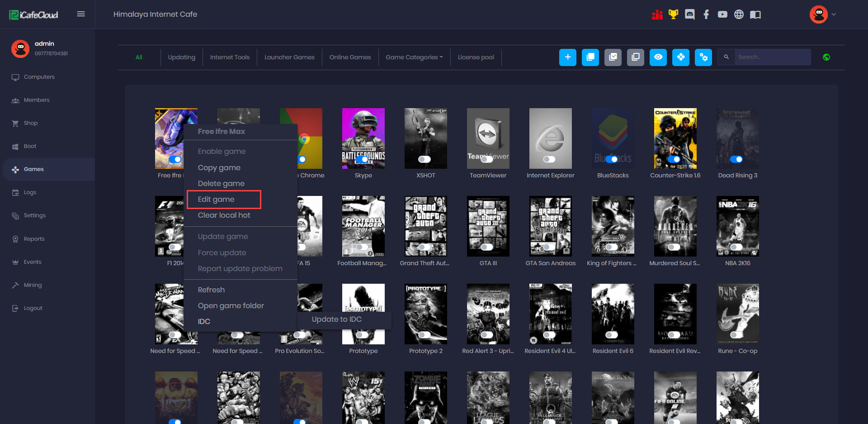
Task: Expand the IDC submenu in context menu
Action: pyautogui.click(x=204, y=321)
